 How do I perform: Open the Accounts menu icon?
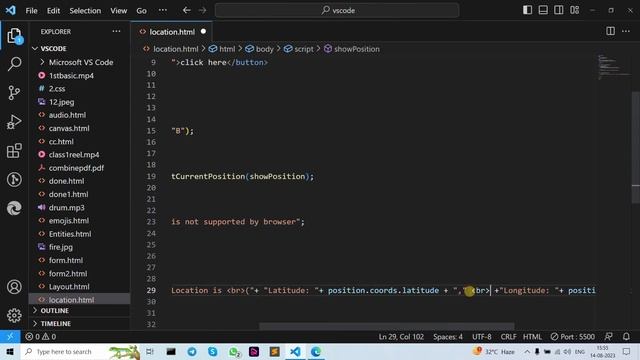point(14,287)
